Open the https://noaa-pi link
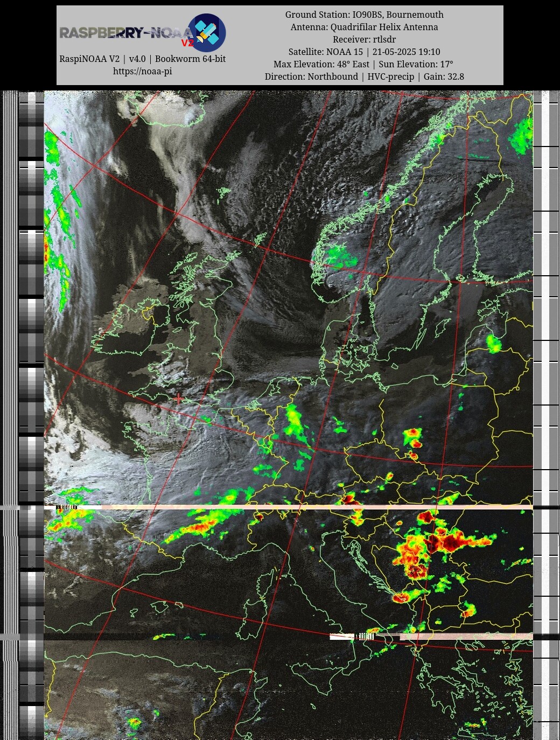Viewport: 560px width, 740px height. click(142, 71)
